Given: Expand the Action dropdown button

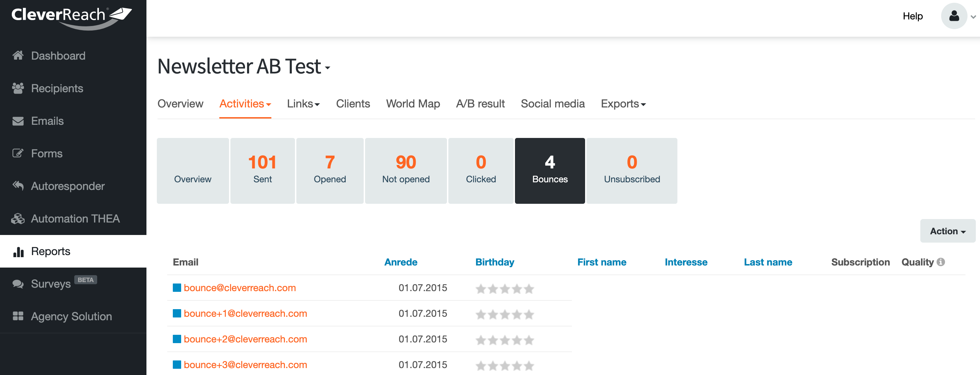Looking at the screenshot, I should coord(947,231).
